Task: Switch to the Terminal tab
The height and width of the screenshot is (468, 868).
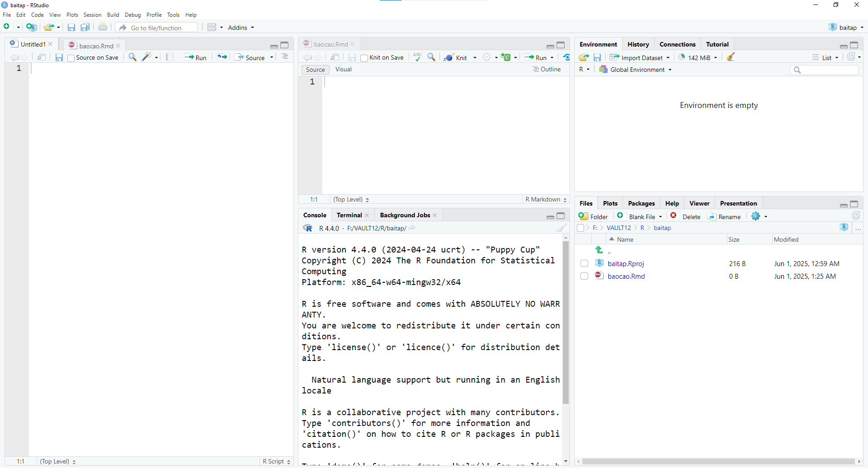Action: coord(349,215)
